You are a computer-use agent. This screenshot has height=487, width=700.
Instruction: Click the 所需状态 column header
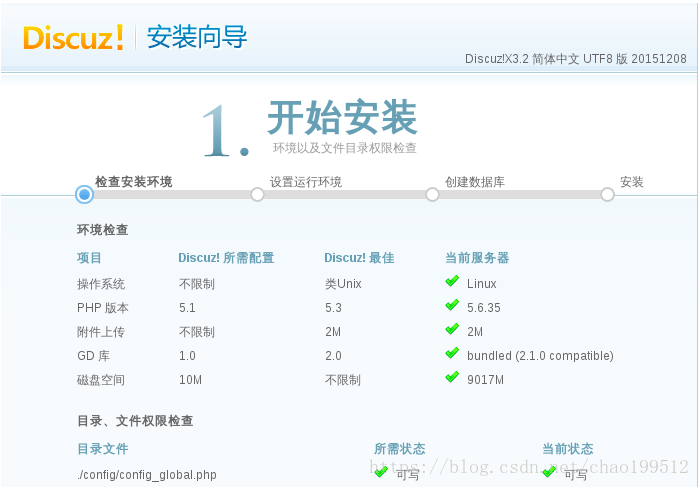click(x=400, y=449)
